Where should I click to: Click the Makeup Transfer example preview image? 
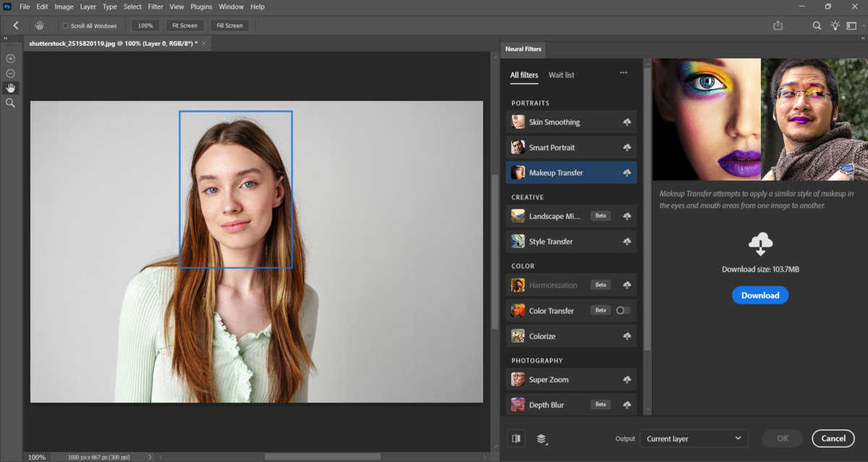tap(760, 119)
